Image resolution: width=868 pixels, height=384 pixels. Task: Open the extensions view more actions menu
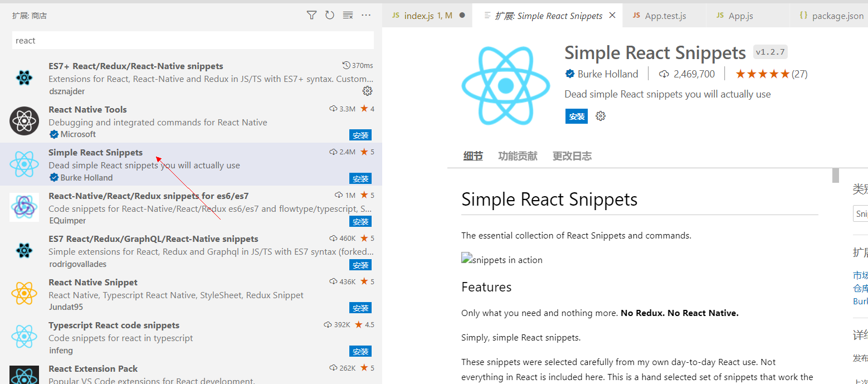coord(366,15)
